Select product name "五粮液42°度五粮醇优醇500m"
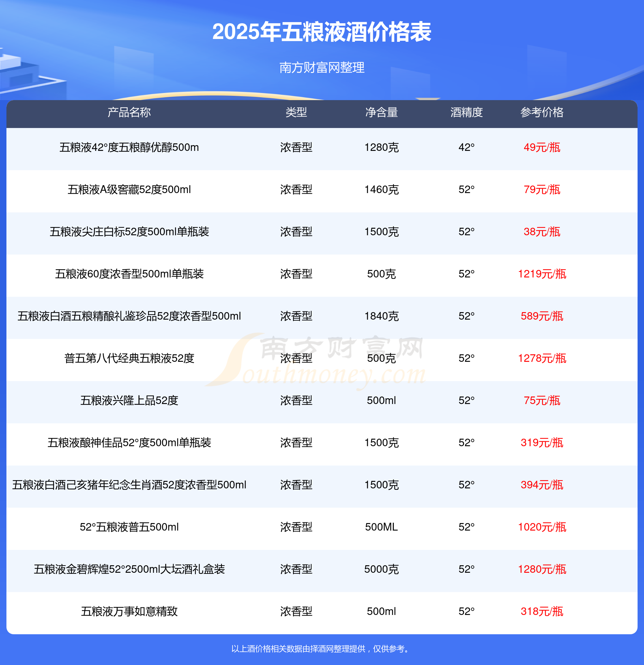Image resolution: width=644 pixels, height=665 pixels. (129, 147)
